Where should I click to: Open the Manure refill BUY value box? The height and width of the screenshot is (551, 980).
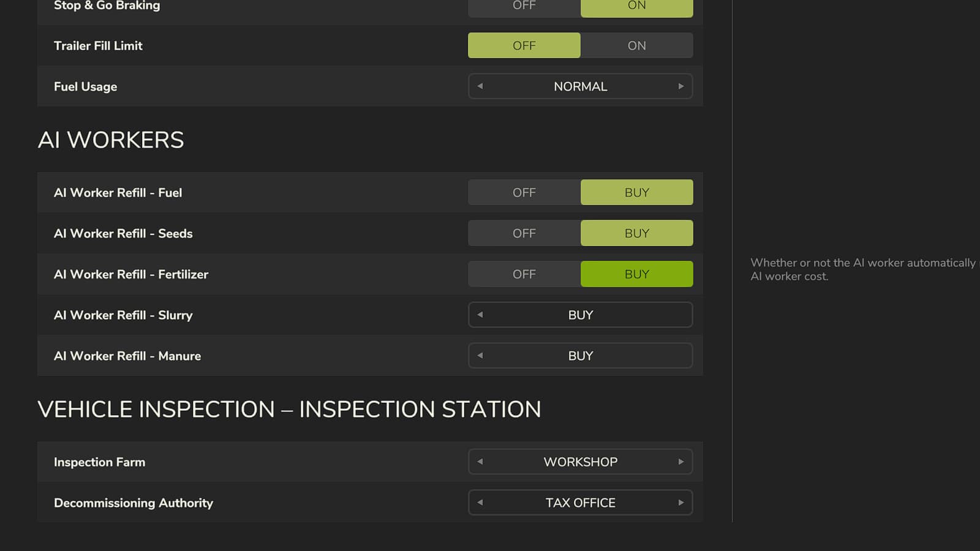[x=581, y=356]
